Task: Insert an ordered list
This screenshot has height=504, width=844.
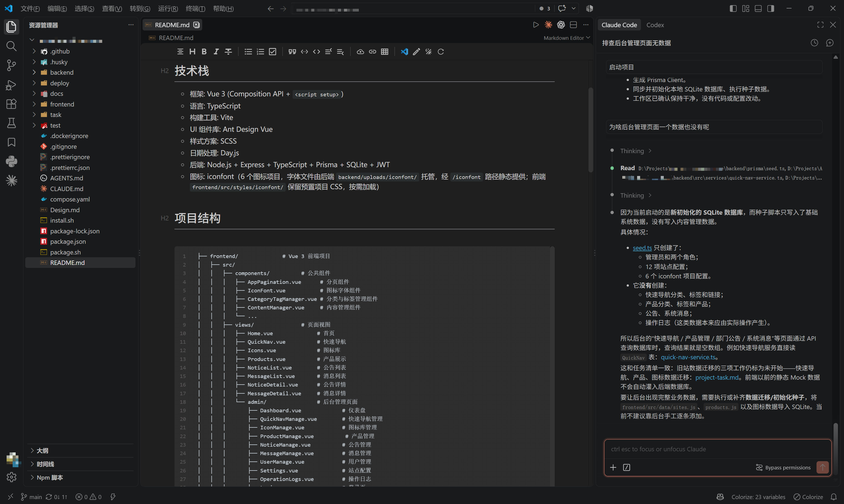Action: click(260, 52)
